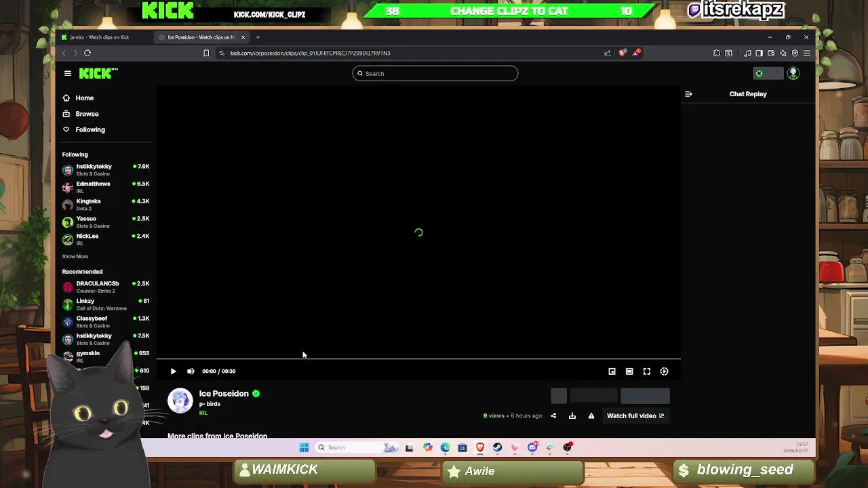Open the Kick hamburger sidebar menu
868x488 pixels.
[x=68, y=73]
